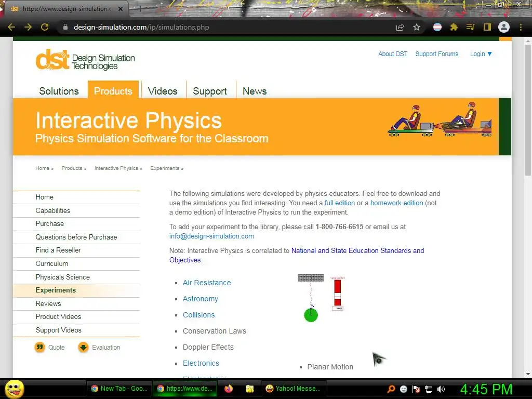This screenshot has height=399, width=532.
Task: Select Capabilities in the sidebar
Action: 76,211
